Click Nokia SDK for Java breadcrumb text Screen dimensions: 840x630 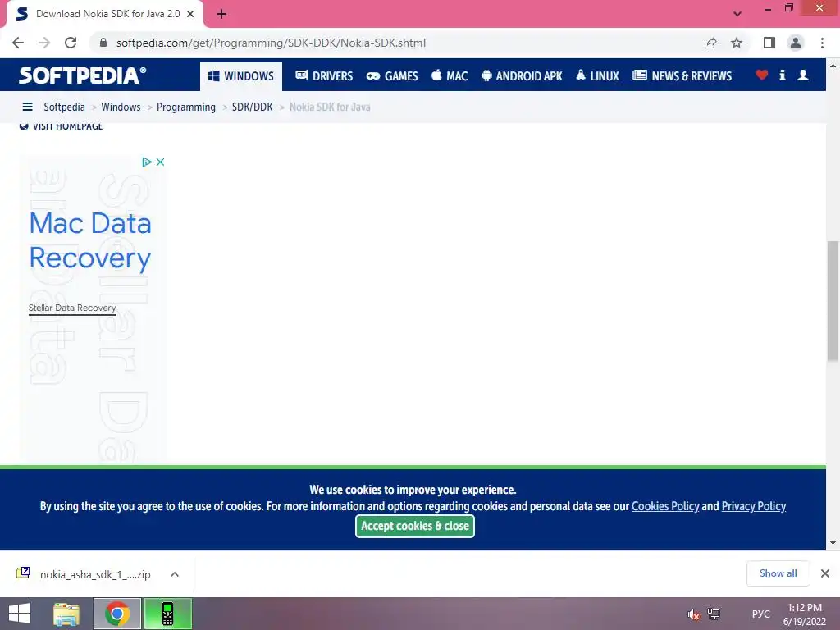pyautogui.click(x=330, y=107)
